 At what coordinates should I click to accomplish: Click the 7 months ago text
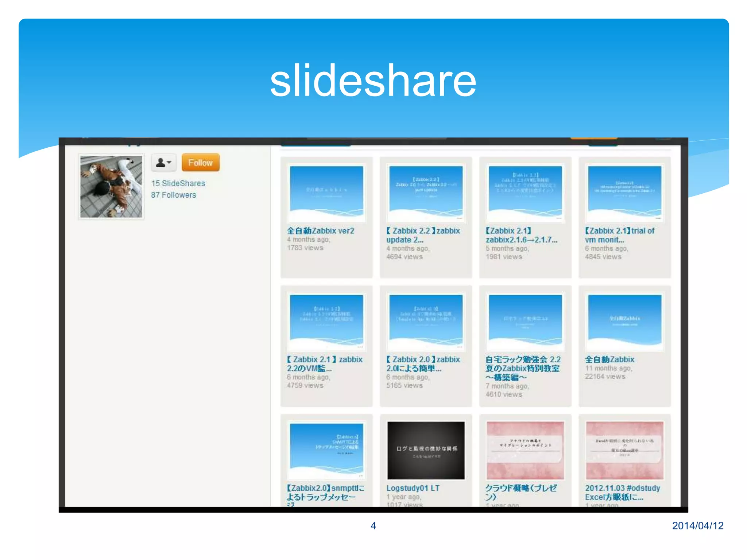(507, 386)
